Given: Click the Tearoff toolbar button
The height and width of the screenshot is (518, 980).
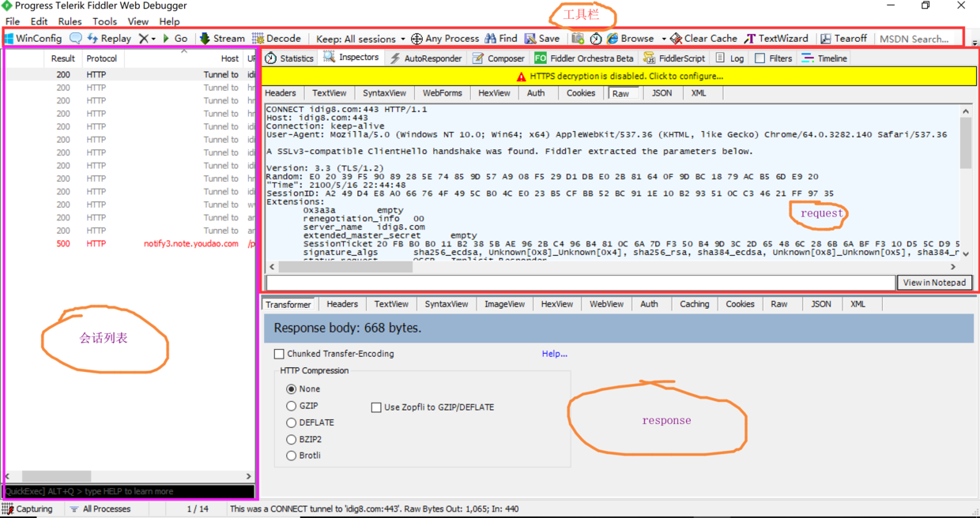Looking at the screenshot, I should click(843, 38).
